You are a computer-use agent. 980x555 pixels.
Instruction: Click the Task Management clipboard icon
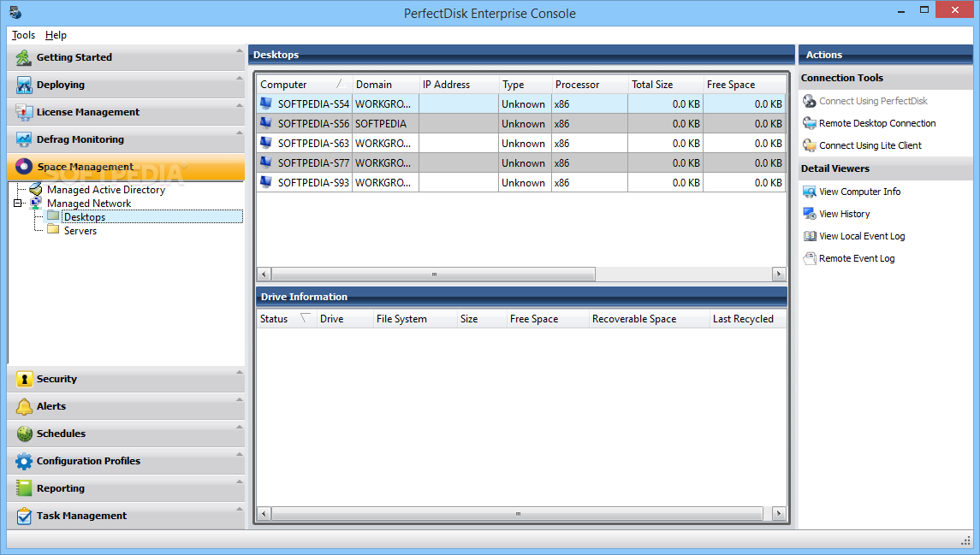[x=24, y=516]
